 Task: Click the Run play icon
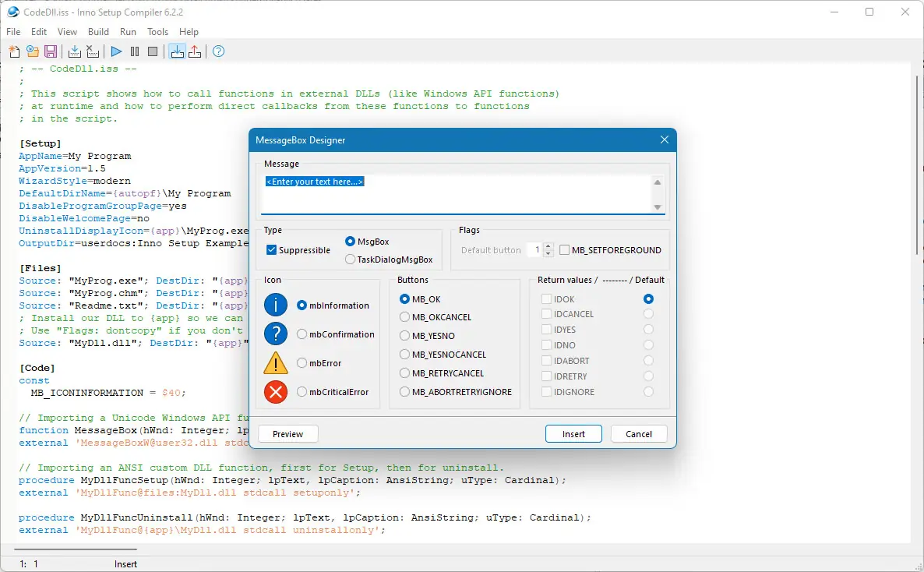pyautogui.click(x=116, y=51)
